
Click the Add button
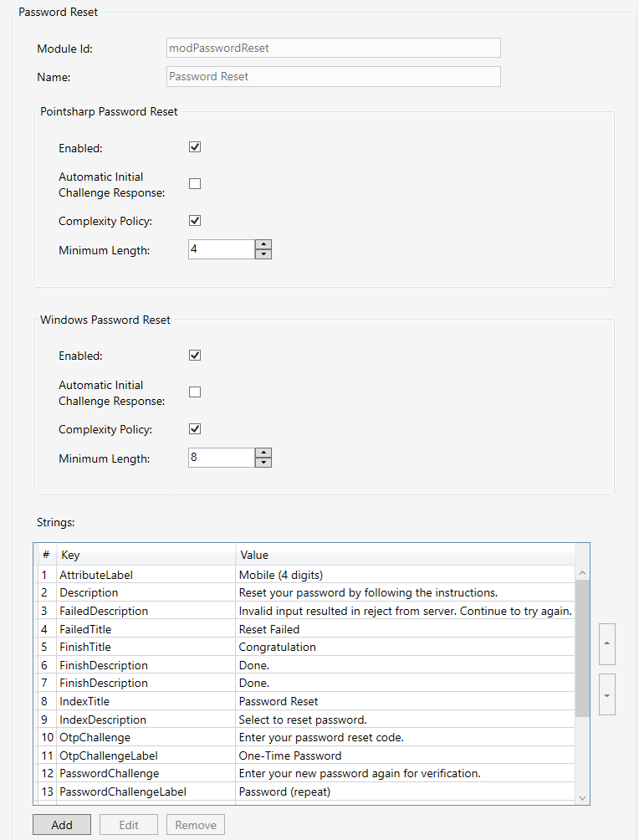click(61, 824)
